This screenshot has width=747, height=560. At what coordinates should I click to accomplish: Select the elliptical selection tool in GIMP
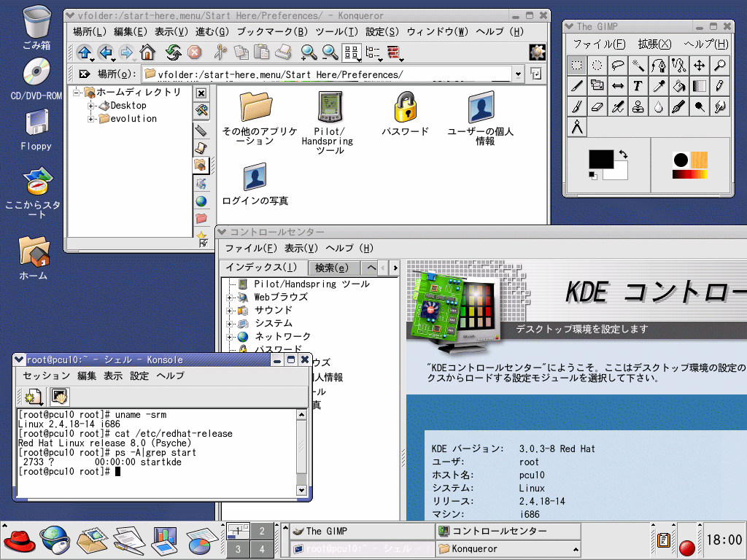click(597, 65)
